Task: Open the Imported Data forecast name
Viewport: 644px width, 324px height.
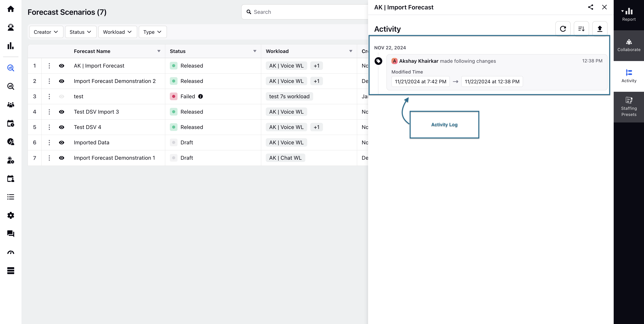Action: click(x=92, y=142)
